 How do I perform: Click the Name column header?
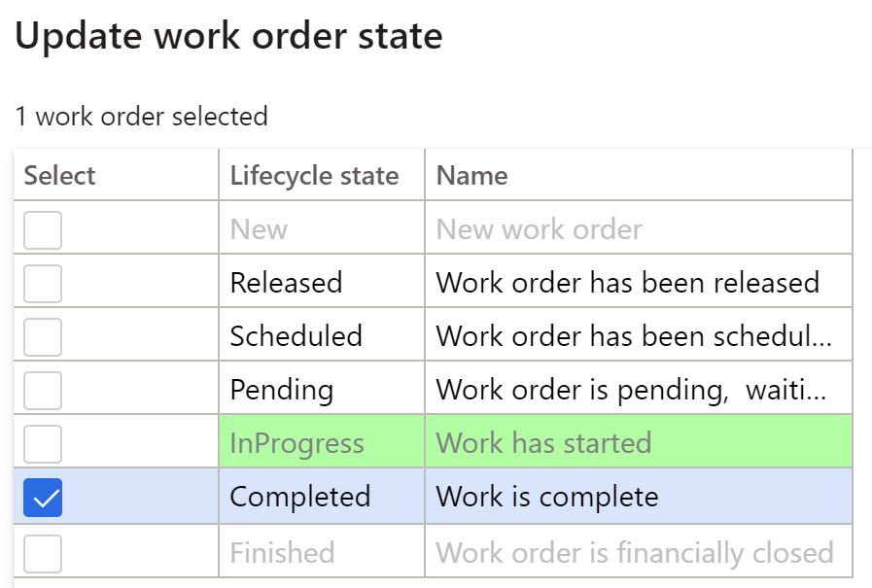tap(639, 175)
